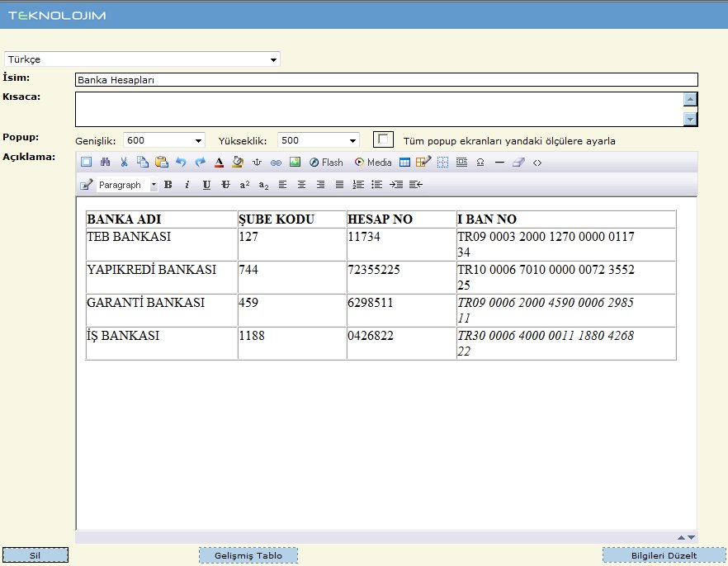Open the Yükseklik 500 dropdown
This screenshot has width=728, height=566.
pyautogui.click(x=319, y=140)
